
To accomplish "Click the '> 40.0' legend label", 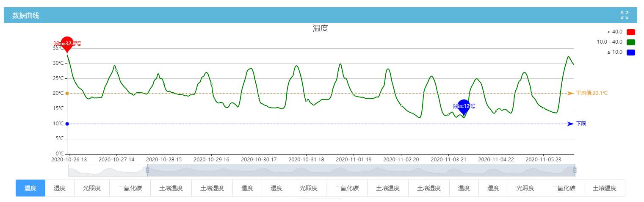I will [x=615, y=32].
